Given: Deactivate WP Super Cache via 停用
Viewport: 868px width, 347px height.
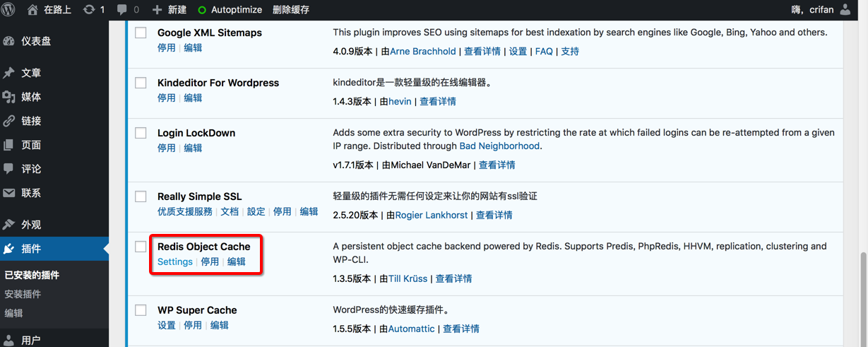Looking at the screenshot, I should [x=193, y=325].
